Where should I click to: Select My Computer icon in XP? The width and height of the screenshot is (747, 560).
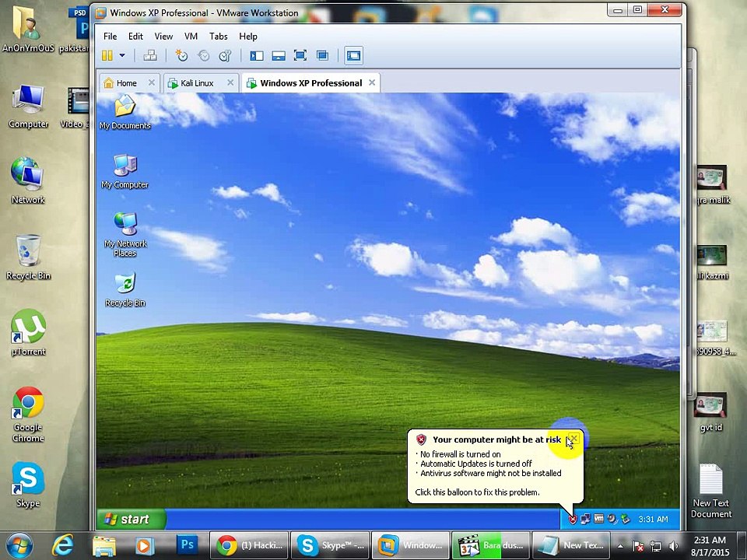(x=124, y=171)
